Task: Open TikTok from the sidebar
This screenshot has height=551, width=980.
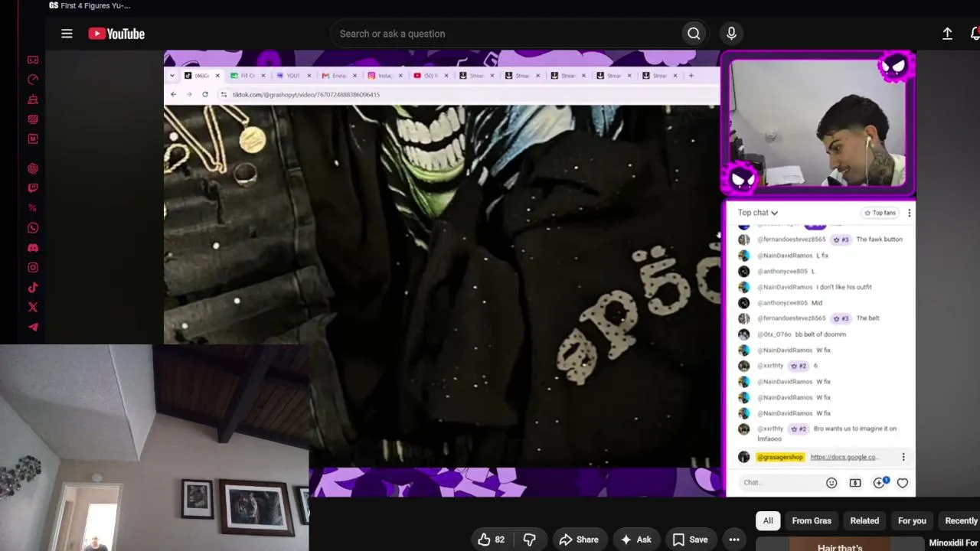Action: point(33,288)
